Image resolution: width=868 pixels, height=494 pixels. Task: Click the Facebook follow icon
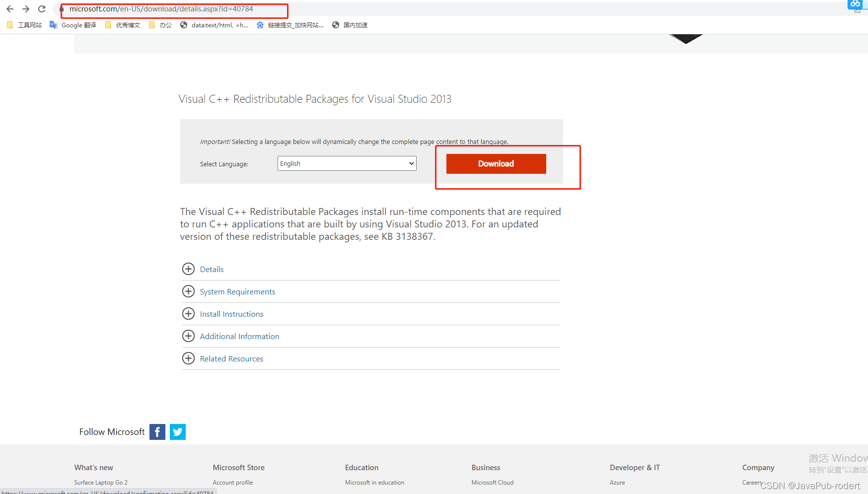coord(157,431)
